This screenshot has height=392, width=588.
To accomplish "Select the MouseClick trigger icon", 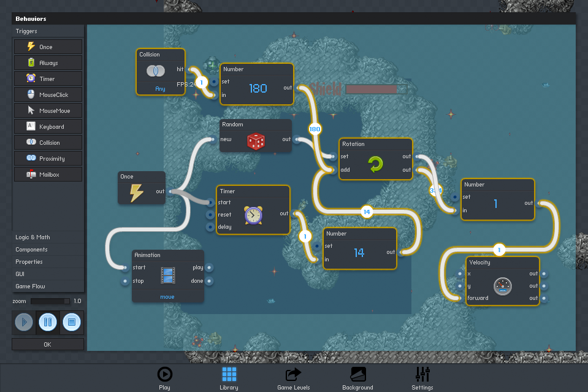I will click(30, 94).
